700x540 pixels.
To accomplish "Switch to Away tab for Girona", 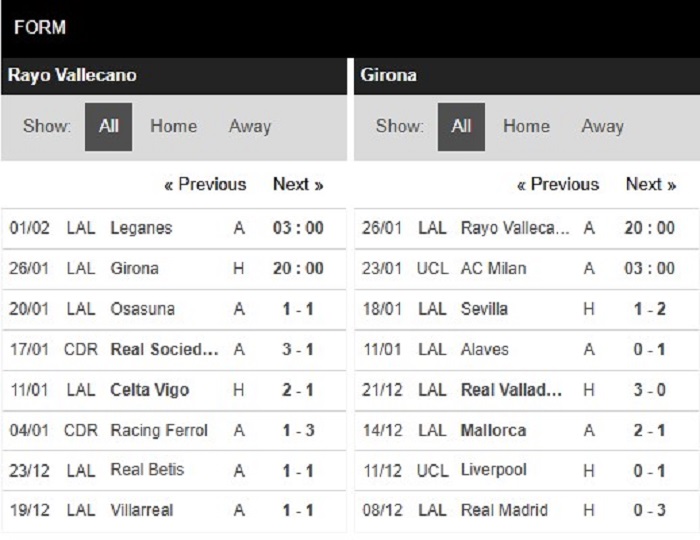I will pos(603,126).
